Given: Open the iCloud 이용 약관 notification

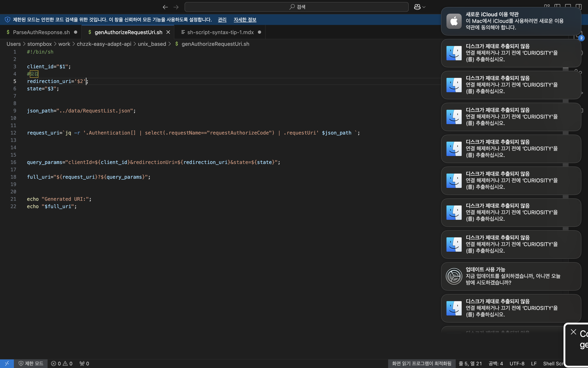Looking at the screenshot, I should point(511,21).
